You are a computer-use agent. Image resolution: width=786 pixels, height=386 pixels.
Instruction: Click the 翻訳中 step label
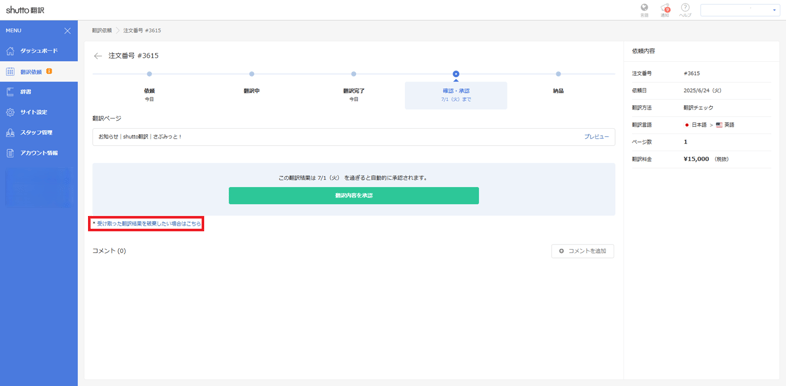[x=252, y=91]
